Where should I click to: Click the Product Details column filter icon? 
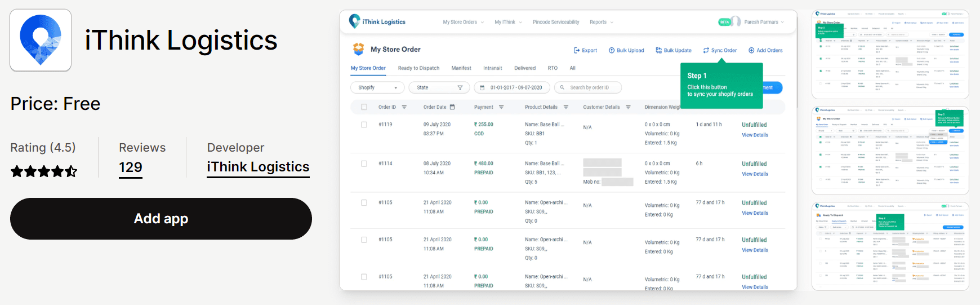[x=566, y=107]
